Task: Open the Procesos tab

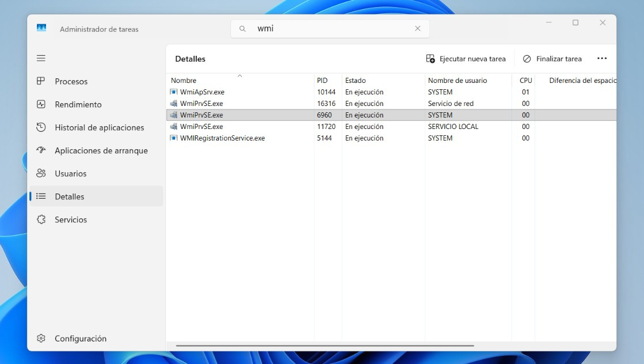Action: (x=96, y=81)
